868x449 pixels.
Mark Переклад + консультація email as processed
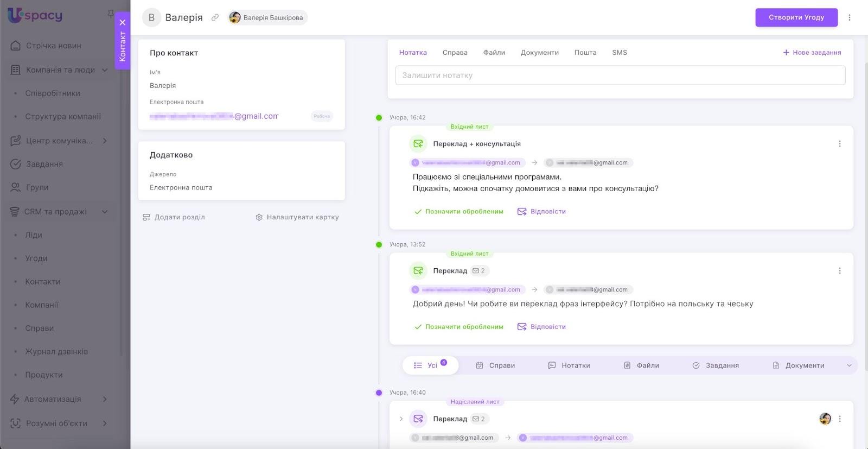click(458, 212)
